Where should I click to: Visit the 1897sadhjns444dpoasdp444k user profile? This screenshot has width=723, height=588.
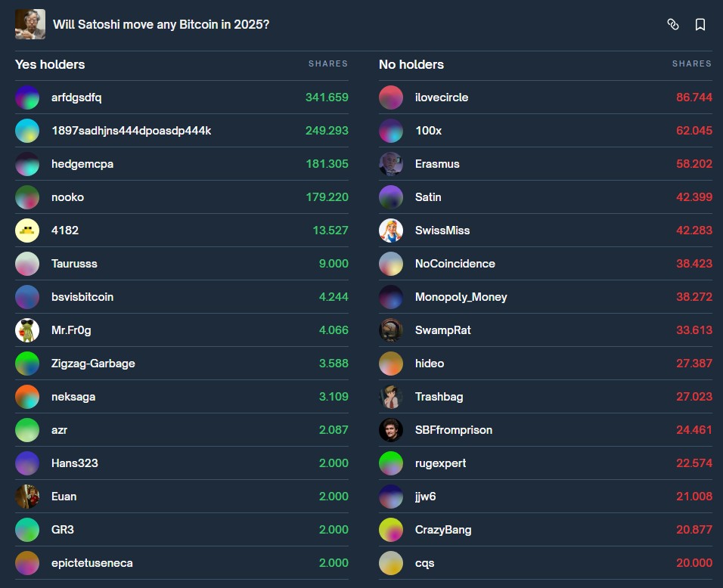click(x=131, y=131)
